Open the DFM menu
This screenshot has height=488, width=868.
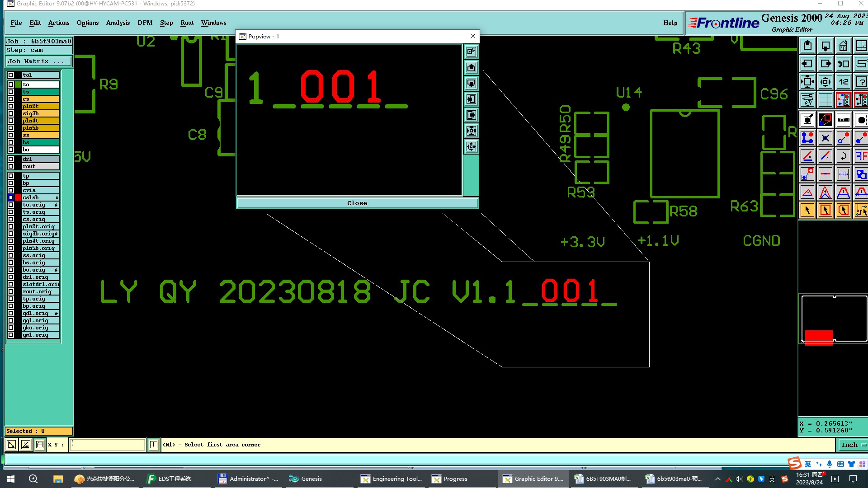coord(145,23)
